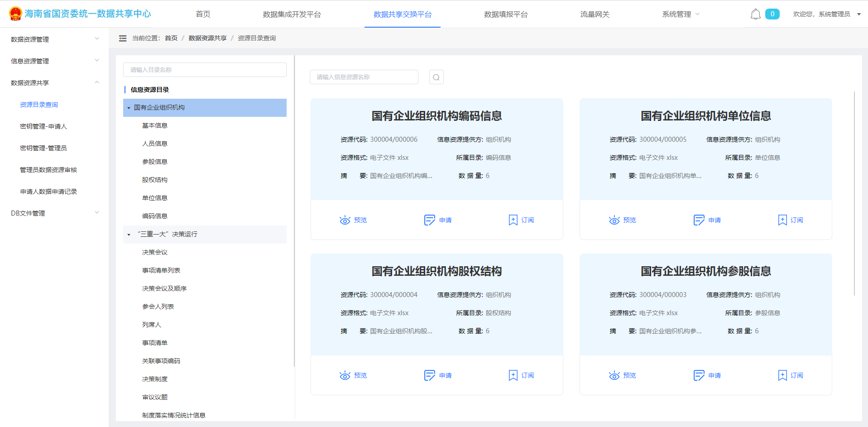Go to the 首页 top navigation tab
868x427 pixels.
coord(203,14)
